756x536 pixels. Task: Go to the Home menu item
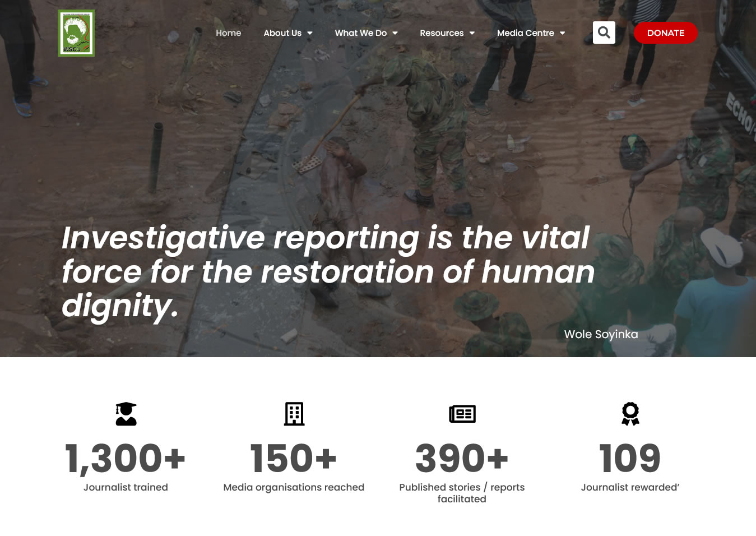(x=229, y=33)
